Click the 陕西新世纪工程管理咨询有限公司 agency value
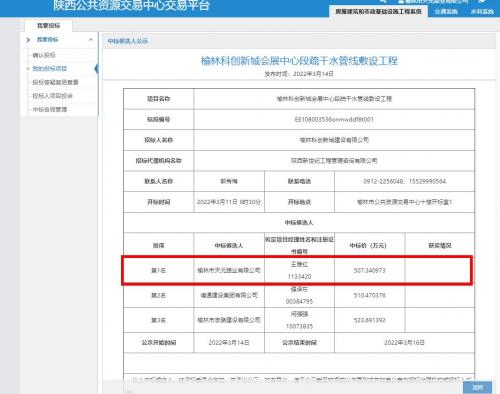500x394 pixels. tap(334, 161)
